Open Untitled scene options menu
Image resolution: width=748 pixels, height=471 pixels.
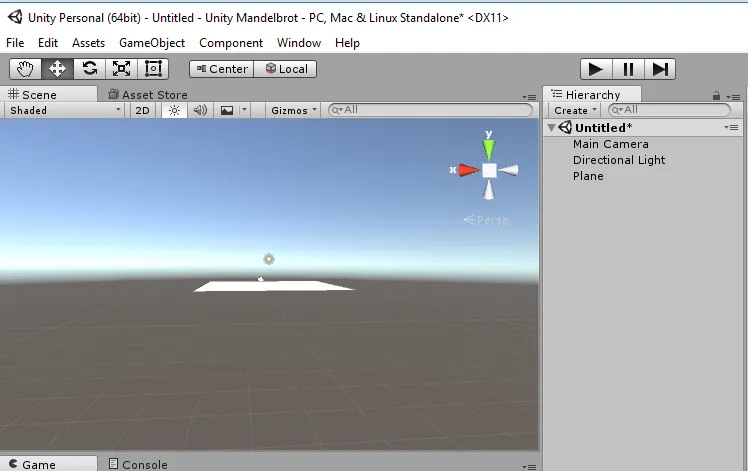click(731, 127)
